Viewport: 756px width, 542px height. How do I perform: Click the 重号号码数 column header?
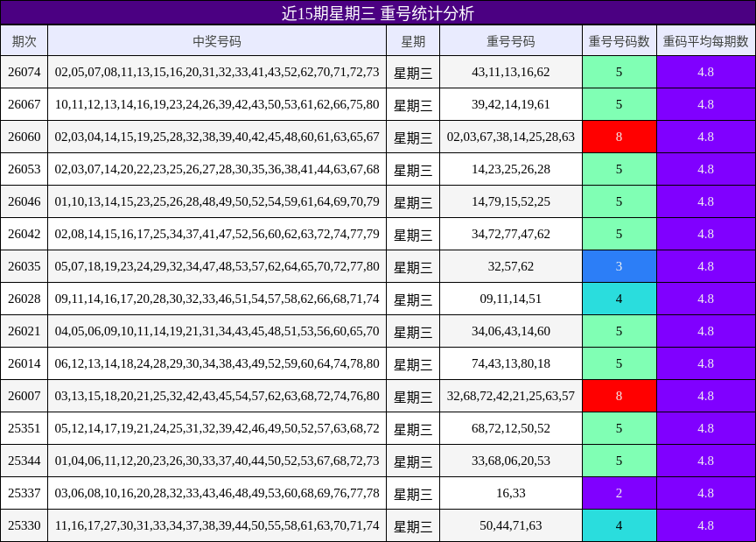tap(619, 40)
